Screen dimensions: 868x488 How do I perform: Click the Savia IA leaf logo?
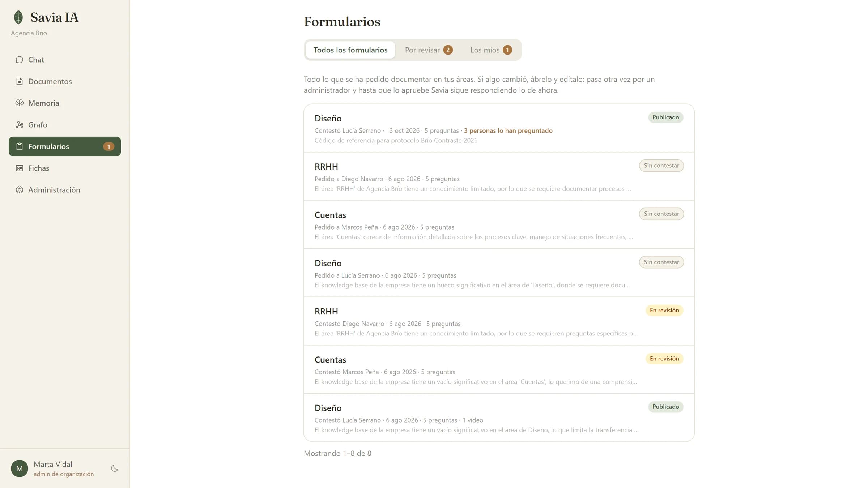18,17
